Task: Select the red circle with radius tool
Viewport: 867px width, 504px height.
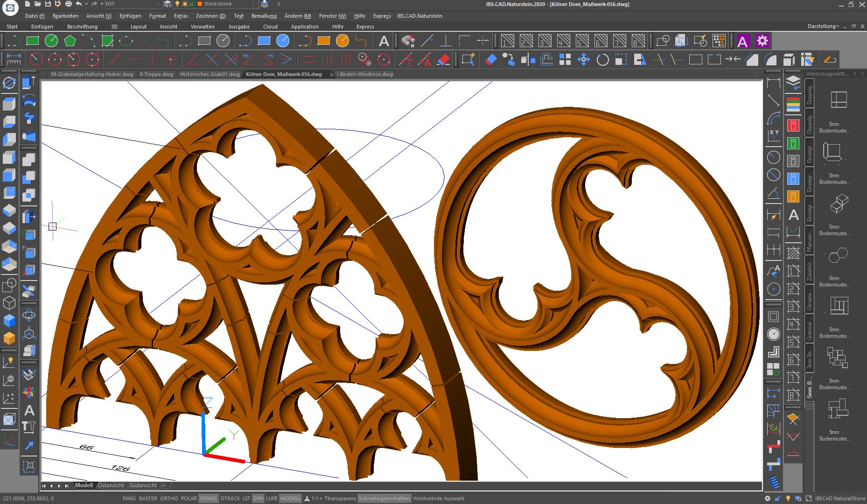Action: 36,59
